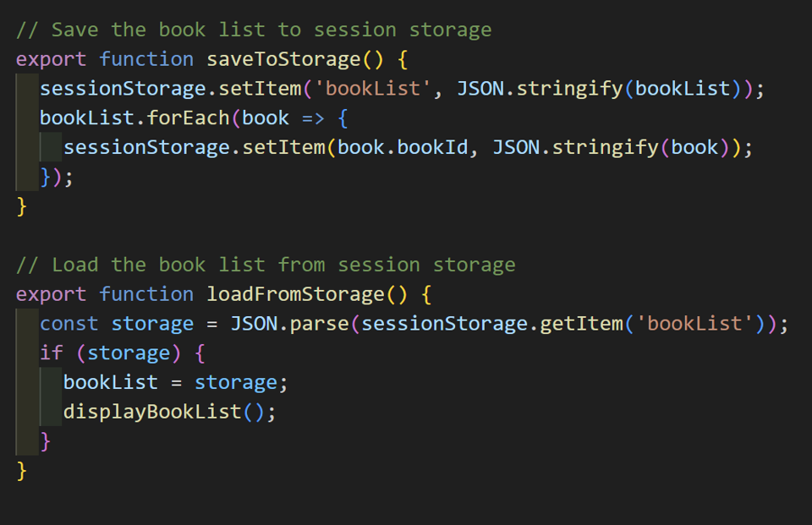Screen dimensions: 812x525
Task: Click the arrow operator after book
Action: click(313, 118)
